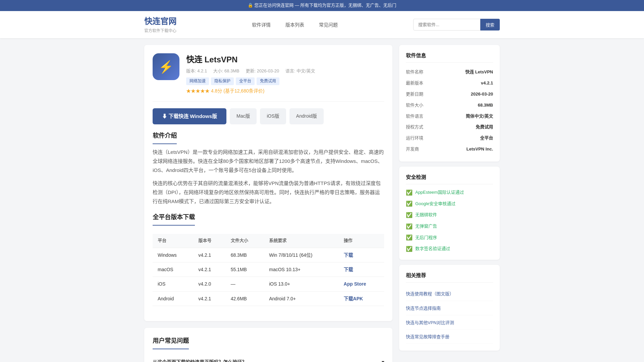
Task: Click the green check beside Google安全审核通过
Action: click(x=409, y=204)
